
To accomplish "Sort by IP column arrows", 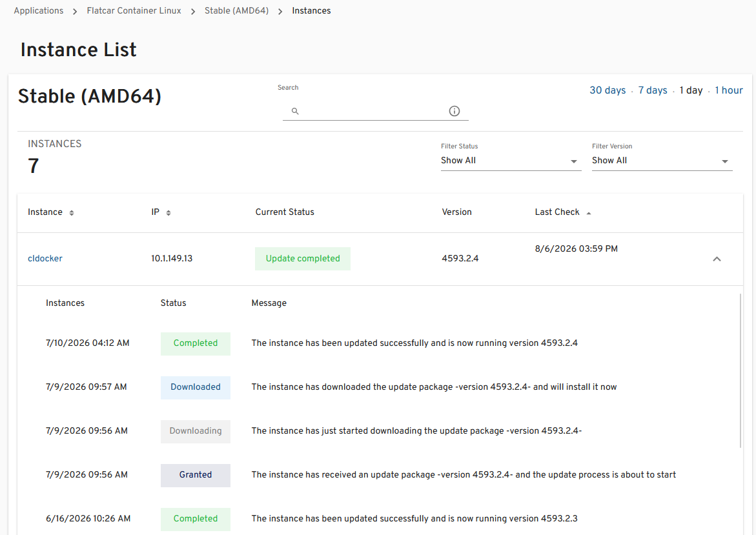I will 169,212.
